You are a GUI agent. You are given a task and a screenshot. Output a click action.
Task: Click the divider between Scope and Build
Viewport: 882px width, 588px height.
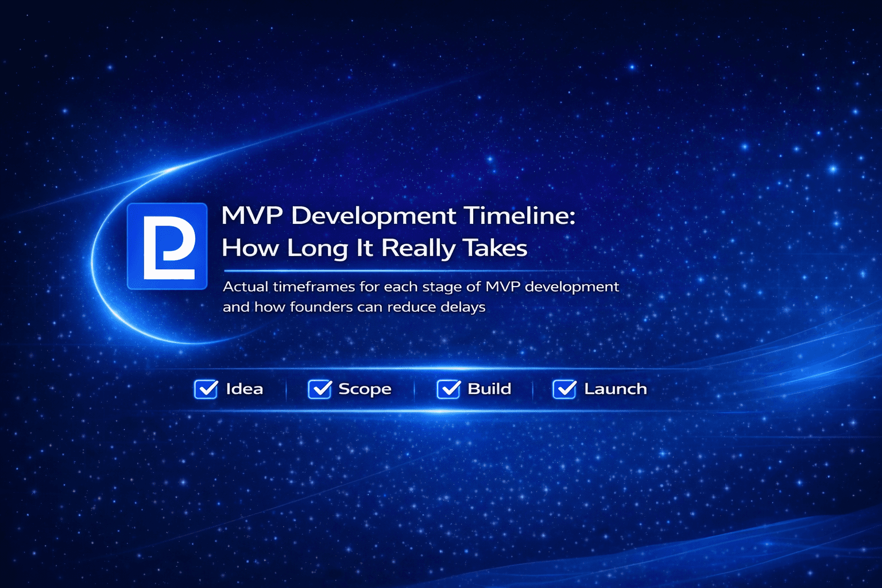[x=413, y=389]
